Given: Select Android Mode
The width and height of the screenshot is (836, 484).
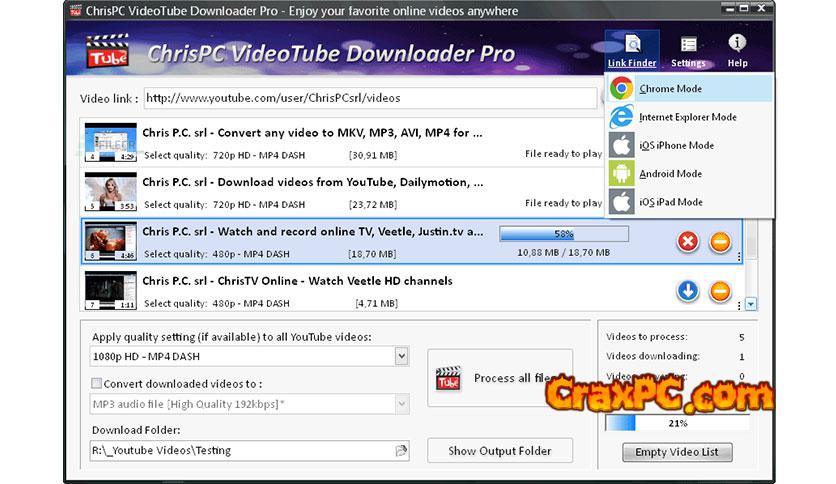Looking at the screenshot, I should 689,173.
